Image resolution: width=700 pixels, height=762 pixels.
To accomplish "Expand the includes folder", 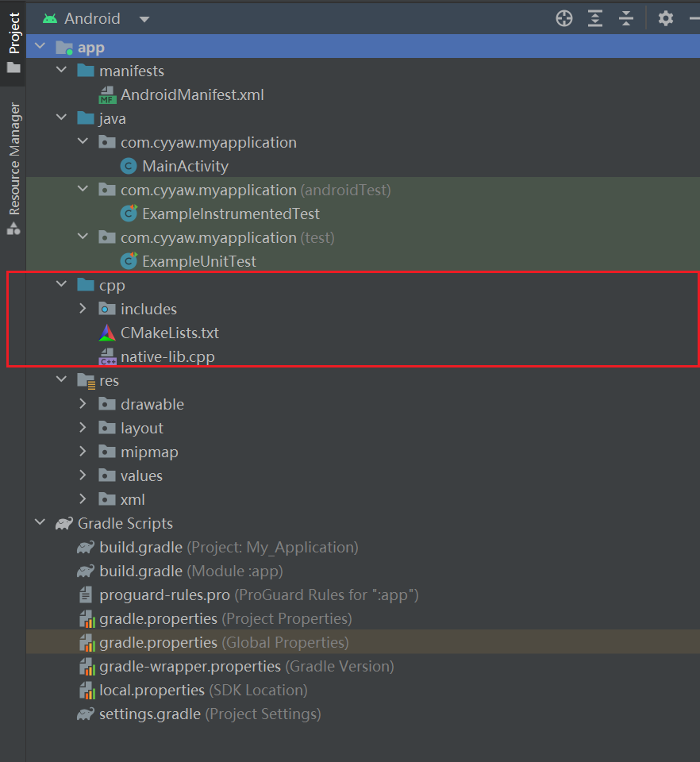I will click(x=83, y=309).
